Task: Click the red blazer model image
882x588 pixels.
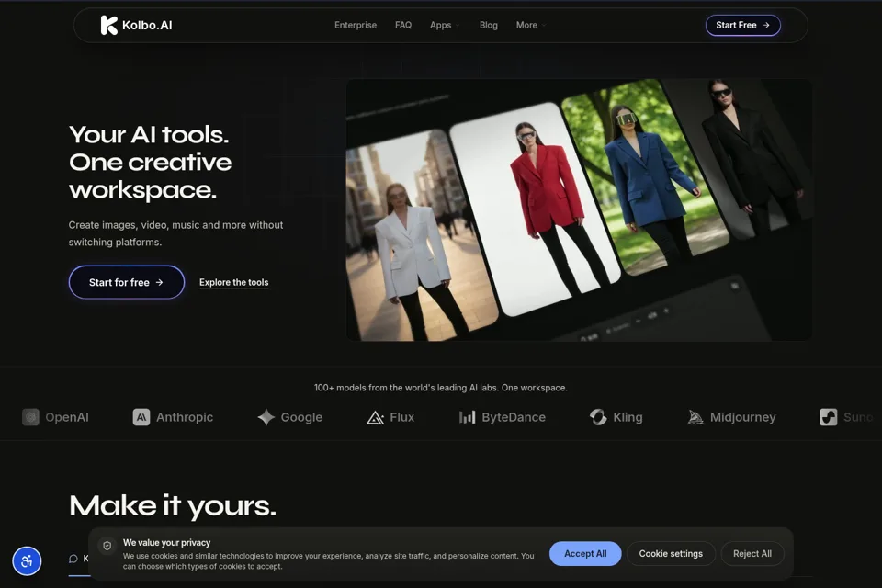Action: point(535,209)
